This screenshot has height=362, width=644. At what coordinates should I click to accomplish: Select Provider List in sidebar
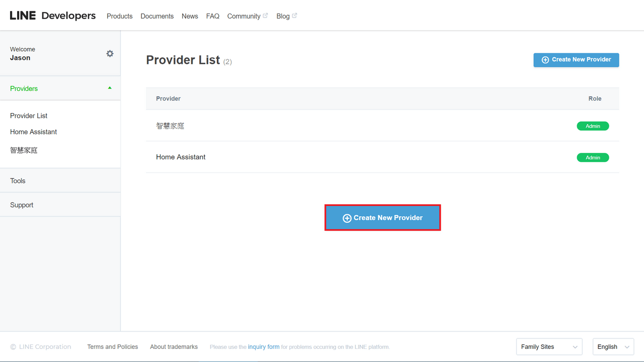click(29, 116)
